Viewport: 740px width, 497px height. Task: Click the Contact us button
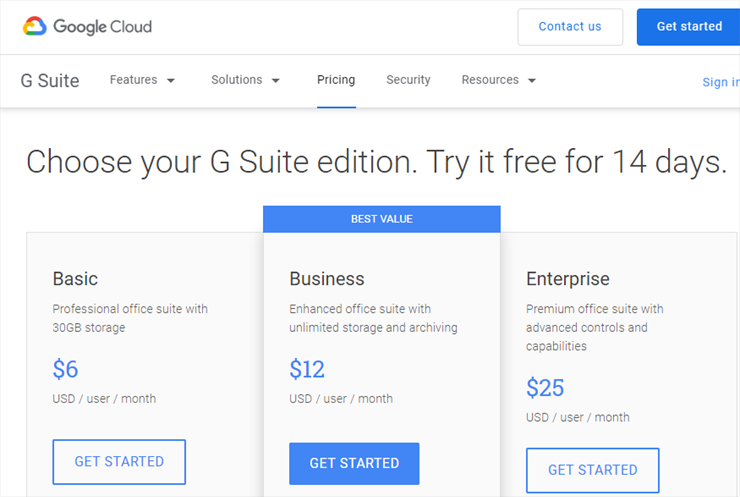pyautogui.click(x=570, y=27)
